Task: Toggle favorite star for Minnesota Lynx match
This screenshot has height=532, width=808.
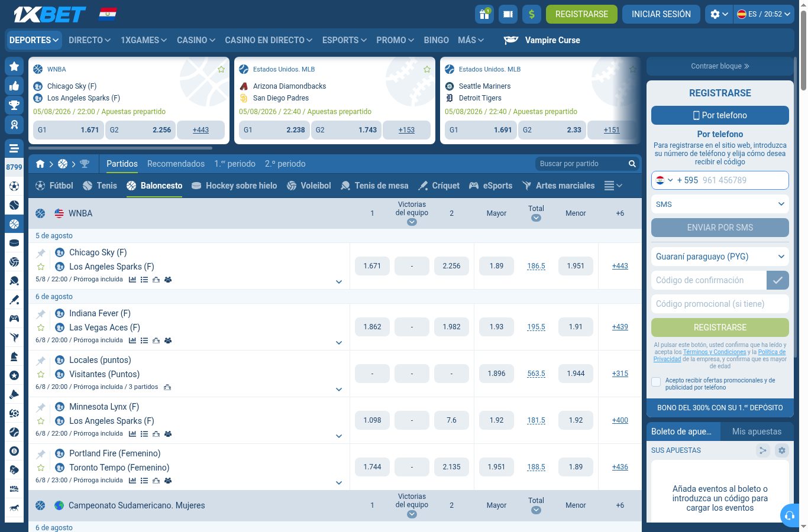Action: (x=41, y=421)
